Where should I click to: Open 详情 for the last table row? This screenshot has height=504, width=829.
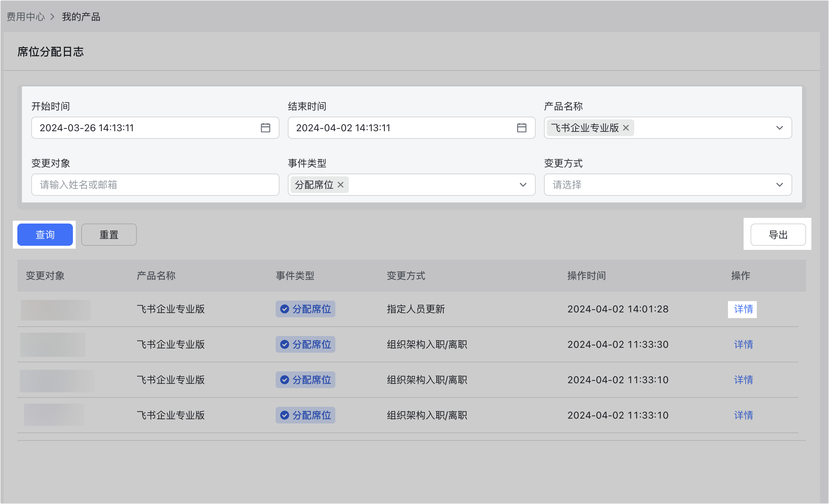[743, 415]
